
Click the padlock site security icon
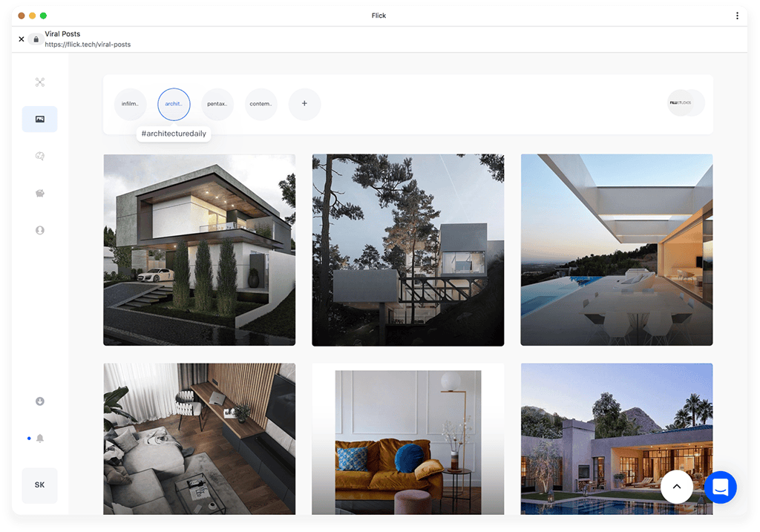click(x=36, y=39)
